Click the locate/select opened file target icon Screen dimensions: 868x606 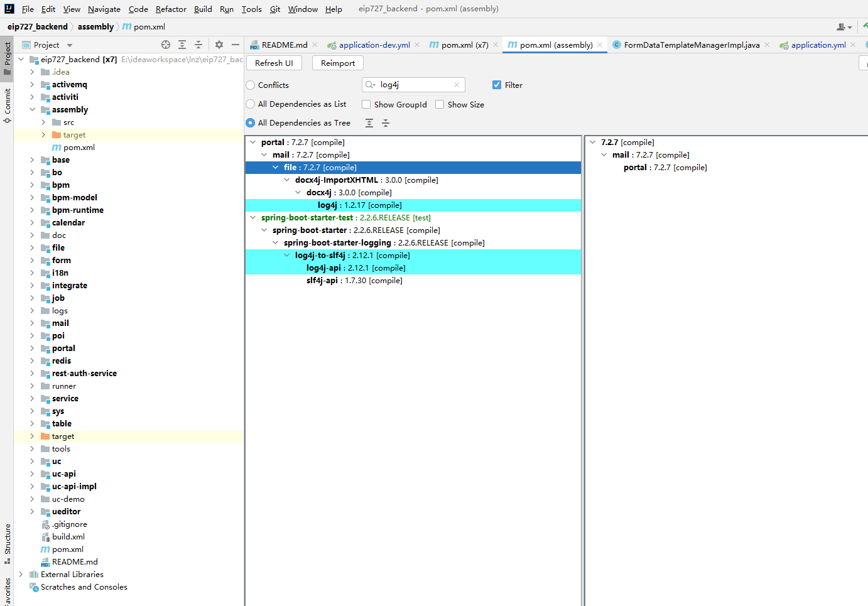[x=166, y=45]
